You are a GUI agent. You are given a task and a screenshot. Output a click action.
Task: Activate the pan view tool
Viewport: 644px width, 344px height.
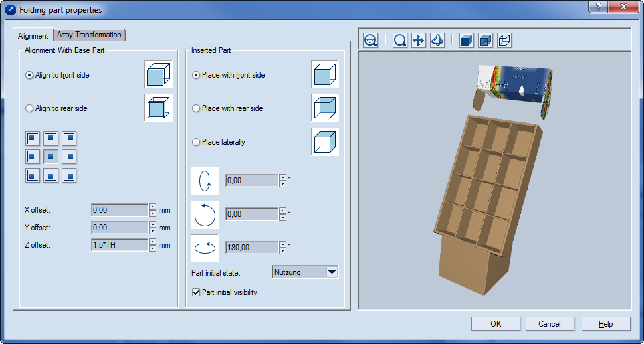[x=418, y=40]
